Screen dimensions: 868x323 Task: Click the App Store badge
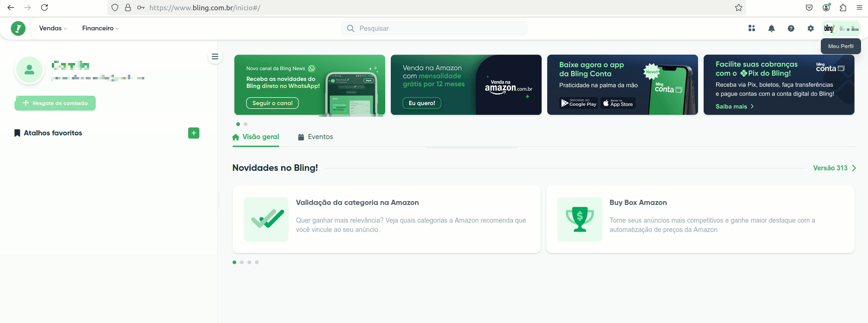click(x=618, y=103)
